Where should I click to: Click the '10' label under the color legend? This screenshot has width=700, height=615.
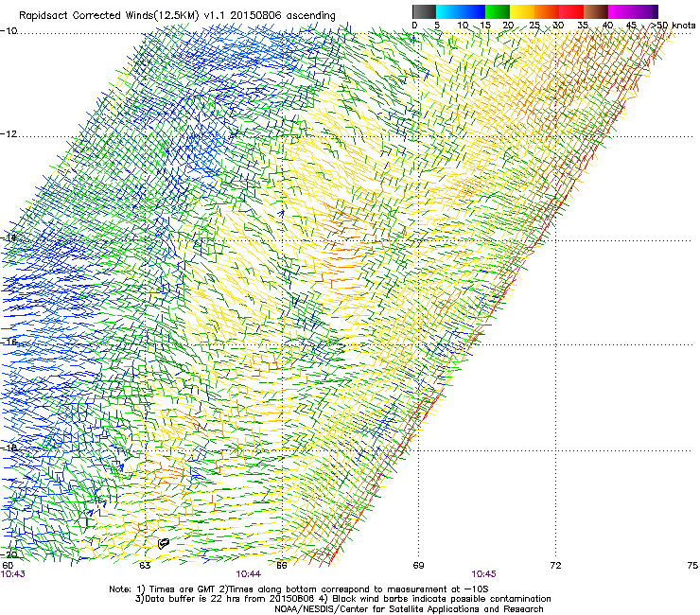point(463,25)
